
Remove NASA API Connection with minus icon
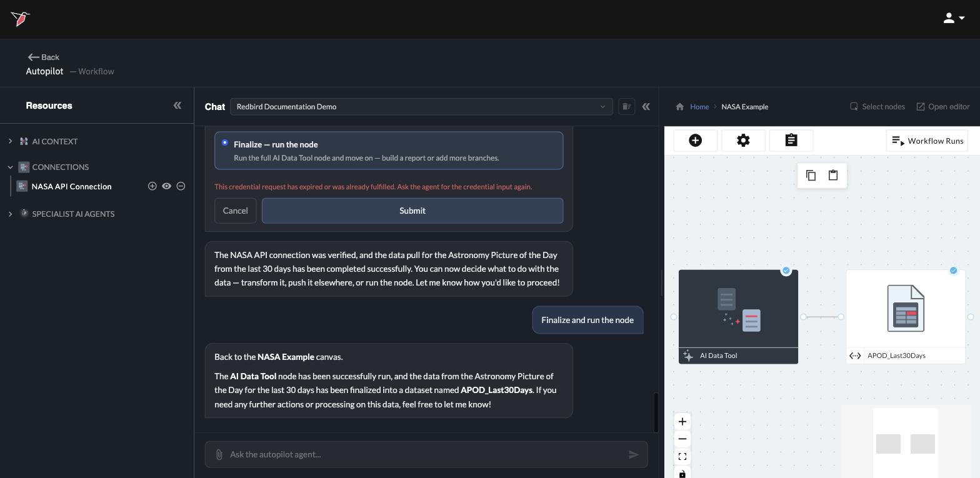tap(181, 186)
